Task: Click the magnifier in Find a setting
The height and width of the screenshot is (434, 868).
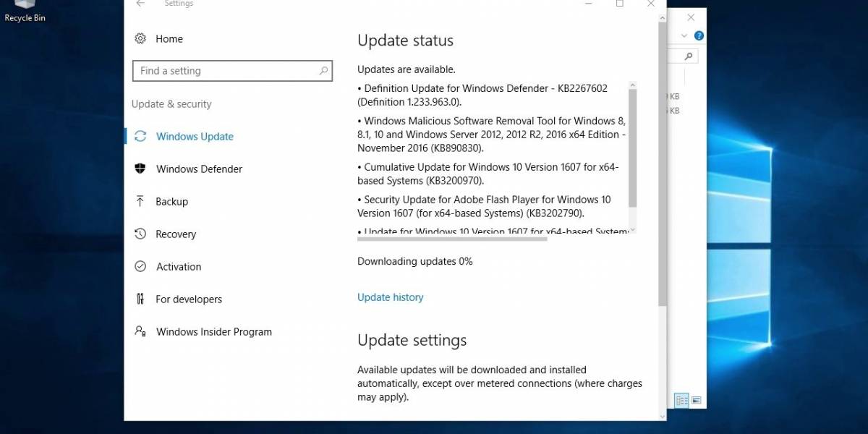Action: click(324, 71)
